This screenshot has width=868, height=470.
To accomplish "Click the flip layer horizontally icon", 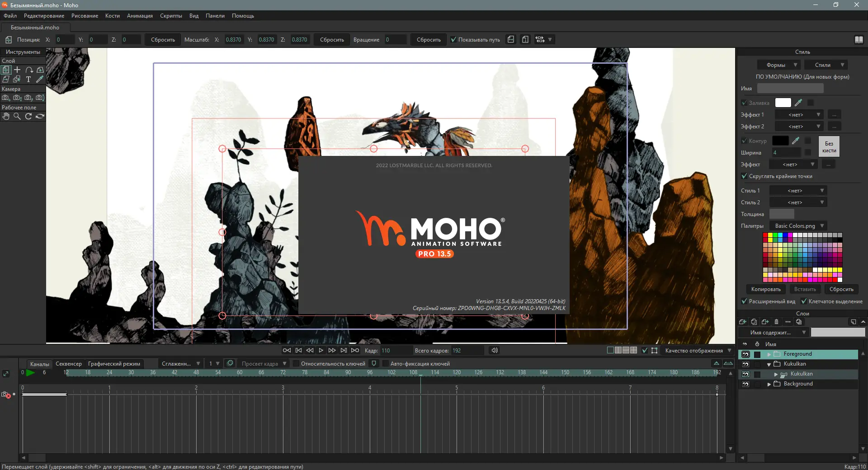I will coord(511,39).
